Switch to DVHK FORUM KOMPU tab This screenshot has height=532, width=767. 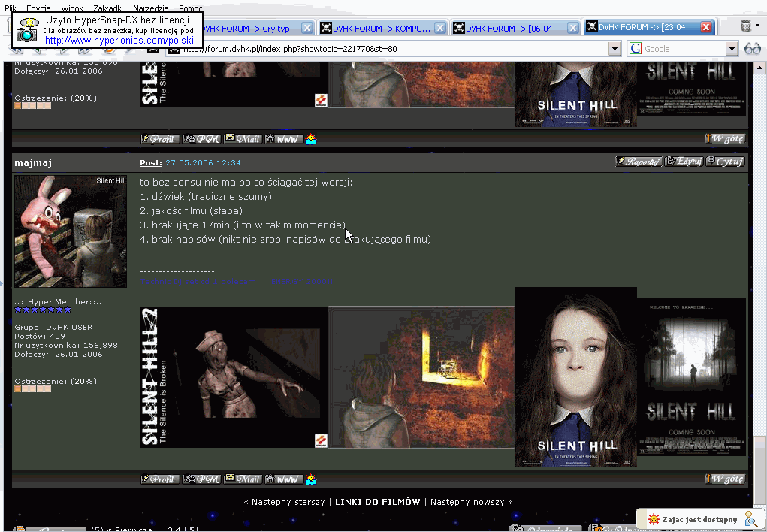pyautogui.click(x=376, y=29)
